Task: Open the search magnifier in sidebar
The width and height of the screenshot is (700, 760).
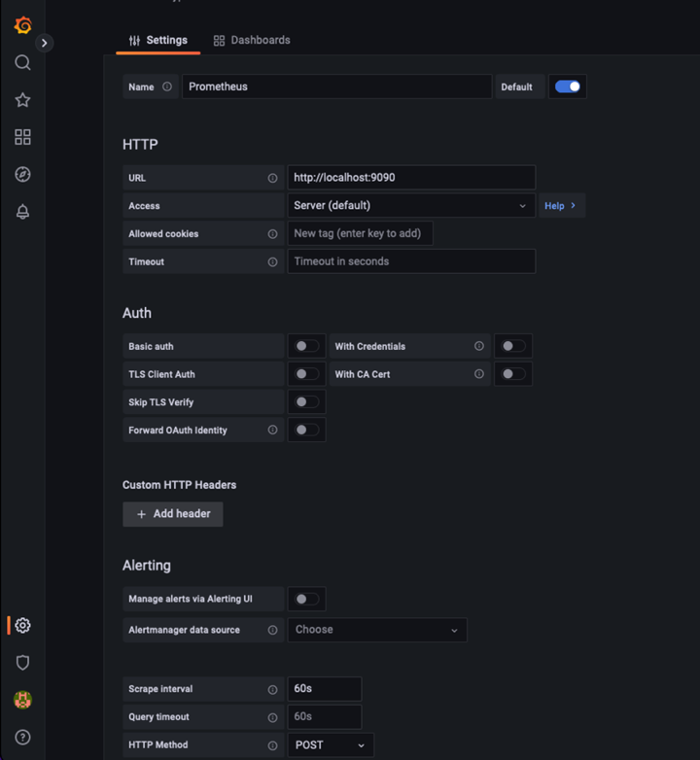Action: pos(22,62)
